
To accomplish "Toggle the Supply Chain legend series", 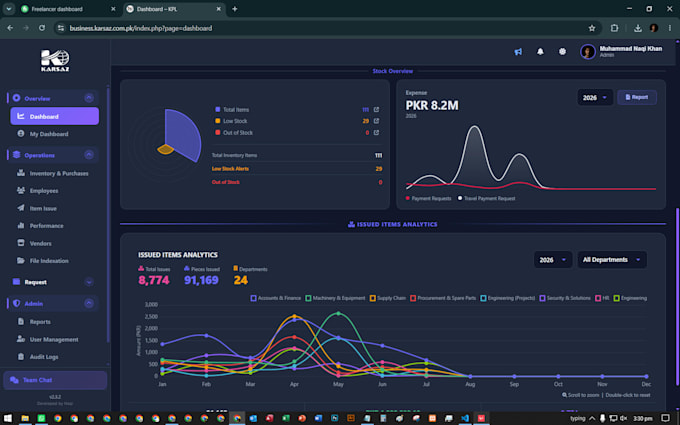I will (x=388, y=298).
